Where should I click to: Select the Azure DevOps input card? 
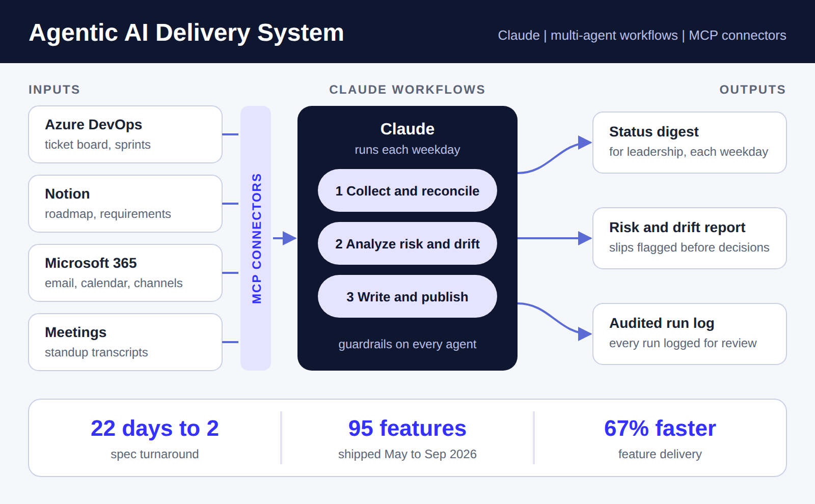point(125,134)
